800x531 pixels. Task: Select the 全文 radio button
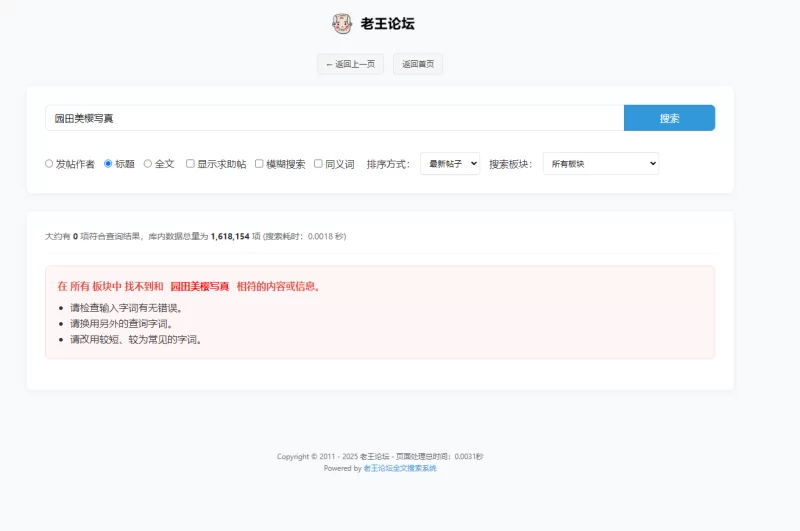[x=147, y=164]
